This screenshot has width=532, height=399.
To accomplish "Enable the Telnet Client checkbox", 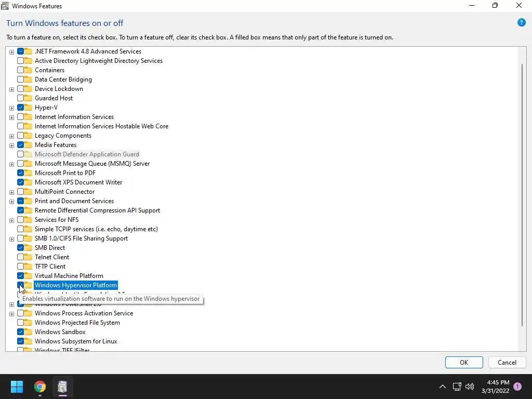I will tap(20, 257).
